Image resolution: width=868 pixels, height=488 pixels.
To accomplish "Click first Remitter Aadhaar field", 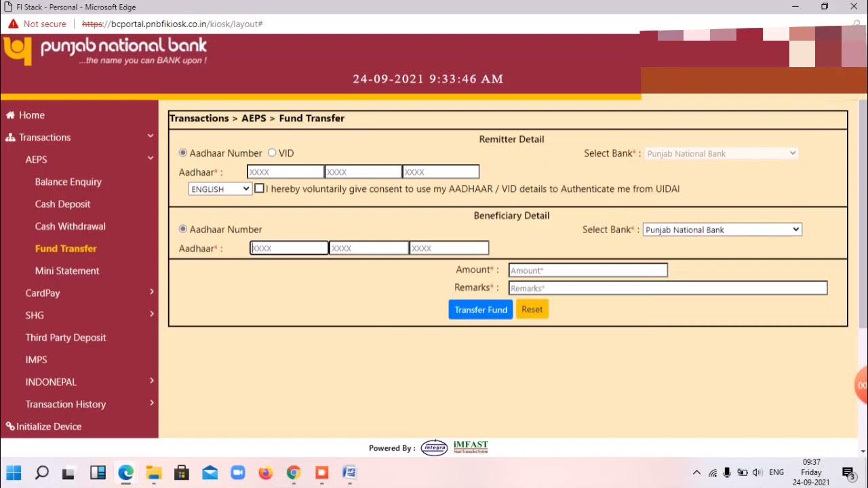I will [285, 172].
